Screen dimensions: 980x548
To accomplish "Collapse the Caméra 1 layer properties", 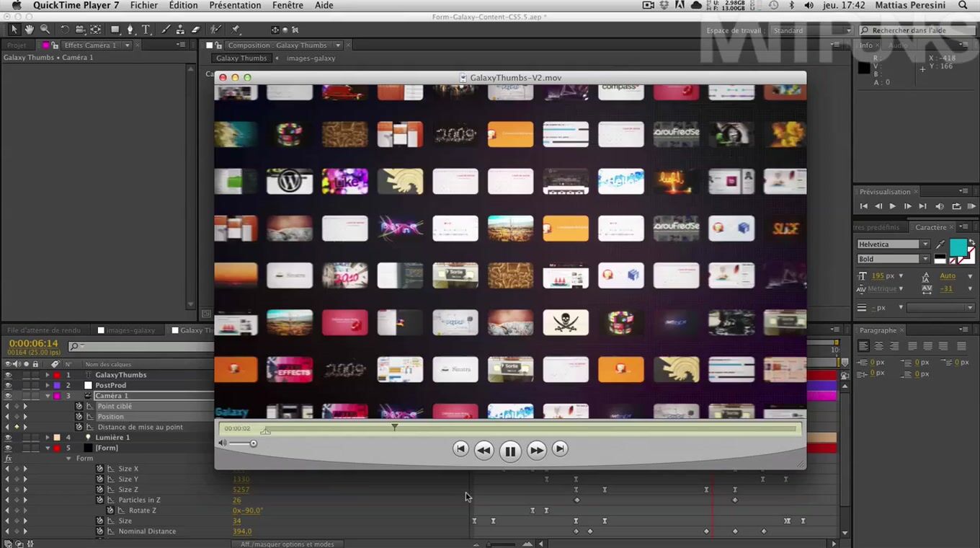I will tap(48, 396).
